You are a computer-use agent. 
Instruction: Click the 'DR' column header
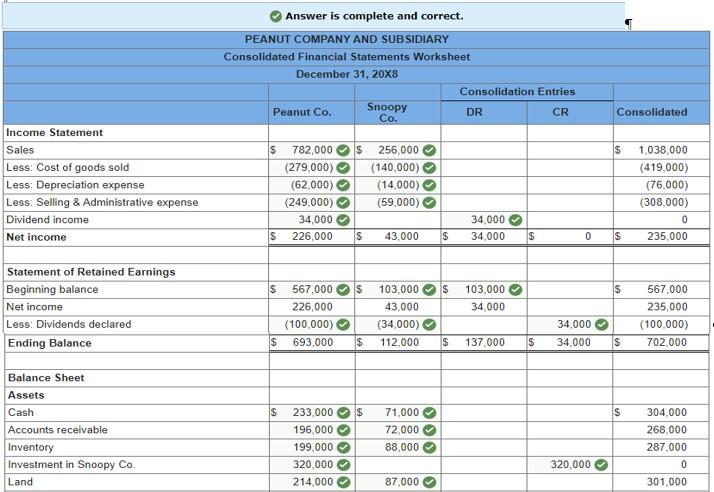click(x=474, y=112)
